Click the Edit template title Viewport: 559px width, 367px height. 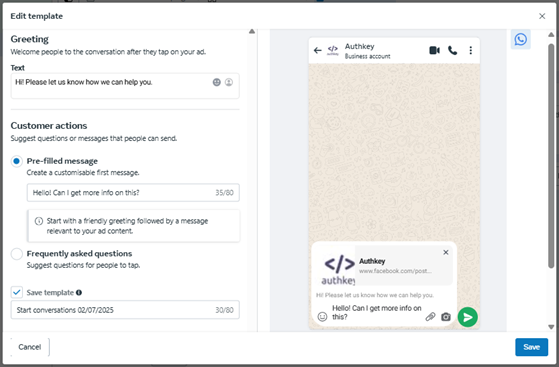click(x=37, y=16)
